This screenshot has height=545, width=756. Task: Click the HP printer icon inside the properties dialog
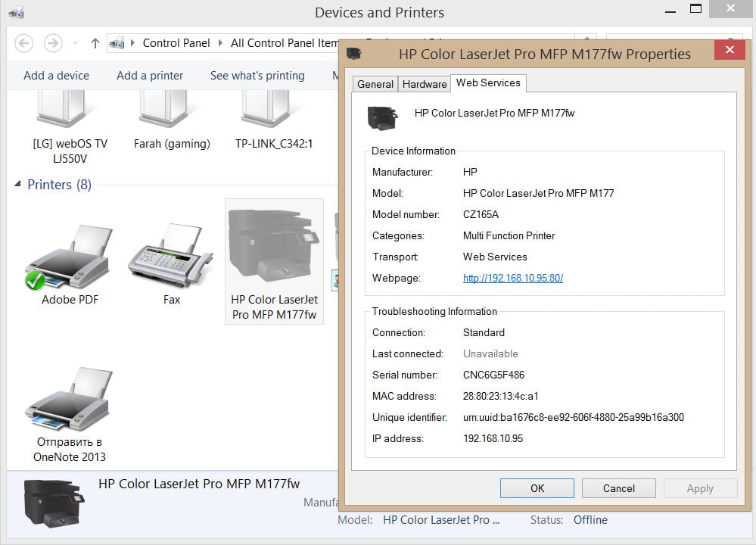pyautogui.click(x=383, y=118)
